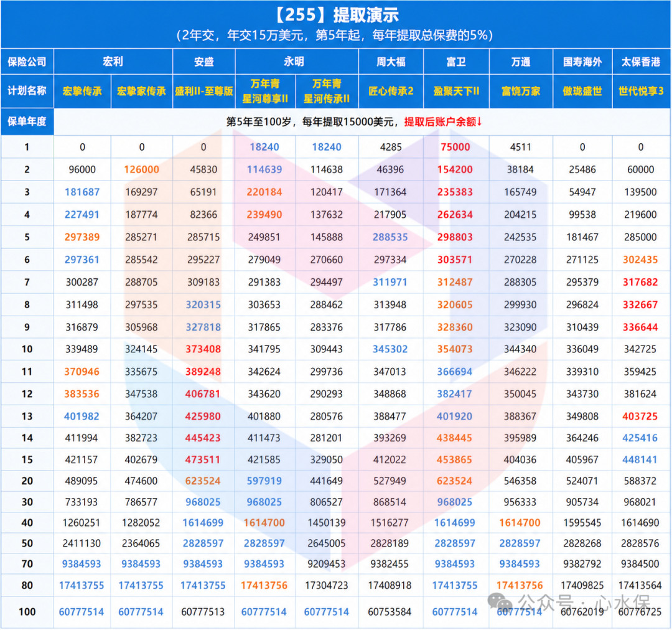Select the orange value 453865

[454, 460]
